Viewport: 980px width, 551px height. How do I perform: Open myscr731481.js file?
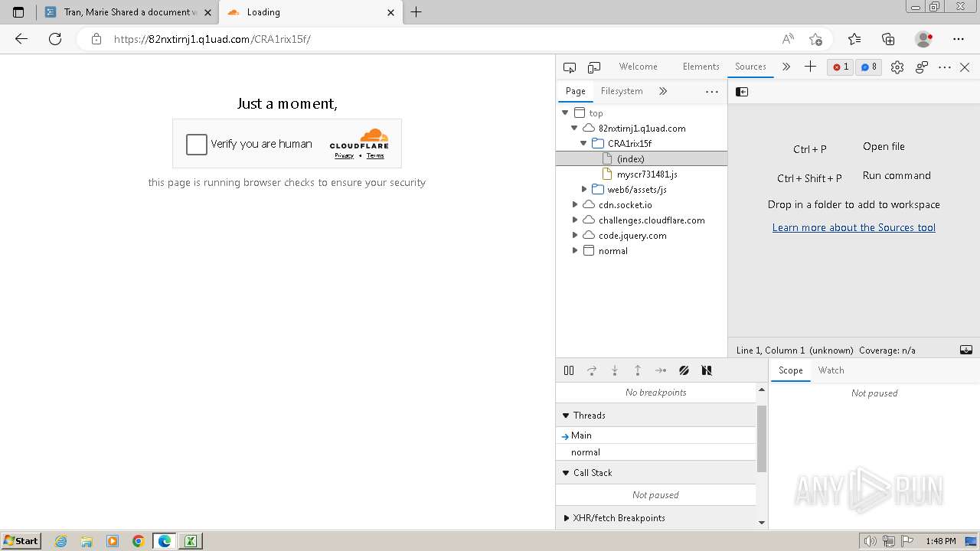(647, 174)
